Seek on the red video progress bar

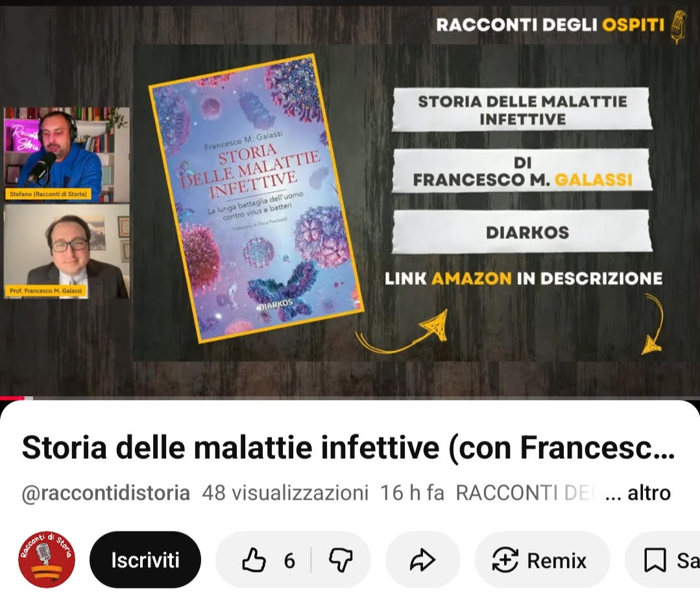pos(350,398)
